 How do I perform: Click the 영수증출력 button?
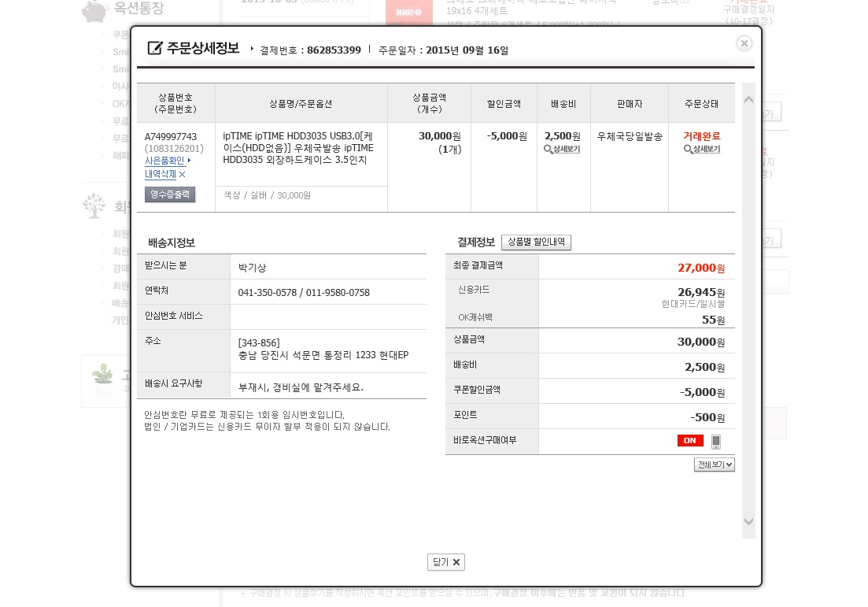(170, 194)
